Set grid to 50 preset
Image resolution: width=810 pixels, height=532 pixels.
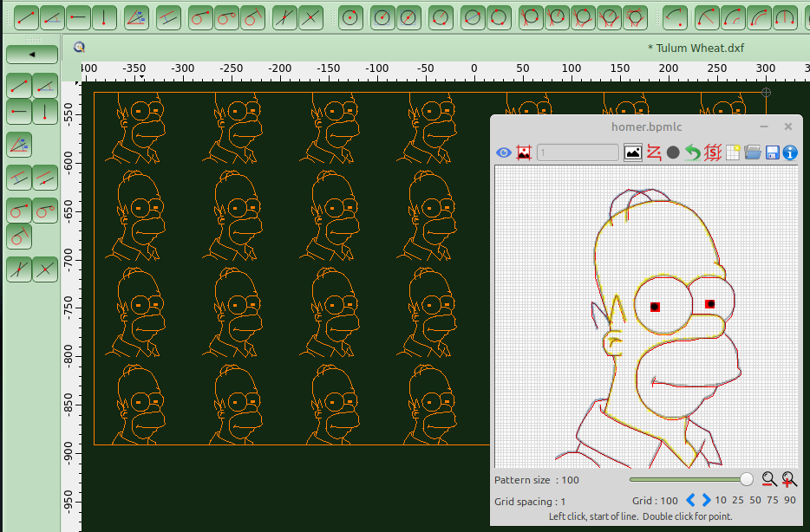coord(754,500)
